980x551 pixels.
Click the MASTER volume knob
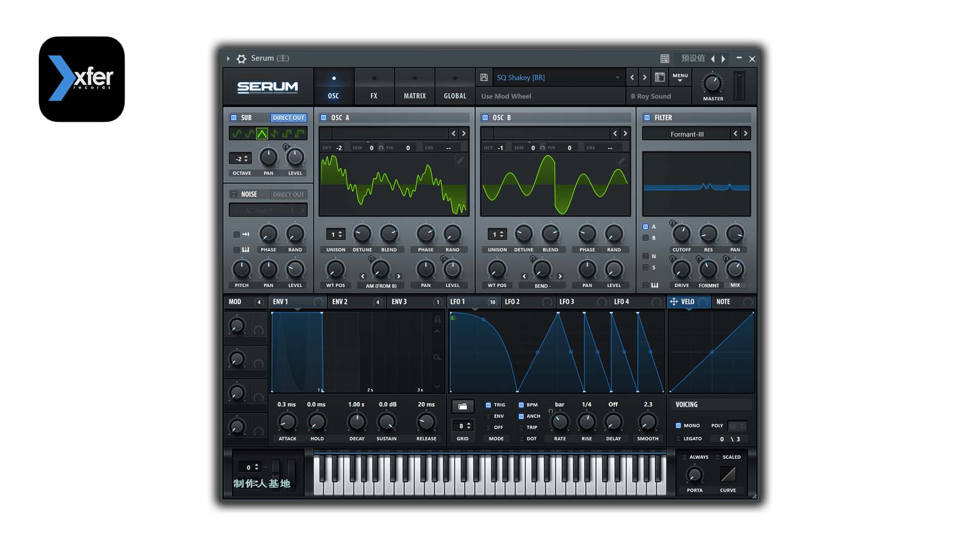point(713,83)
